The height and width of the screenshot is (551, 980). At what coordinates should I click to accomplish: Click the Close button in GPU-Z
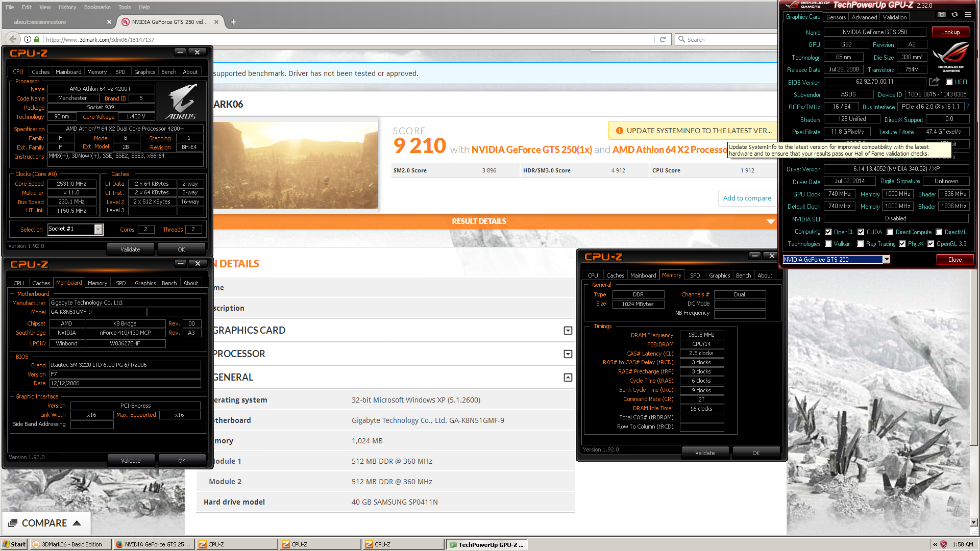[954, 260]
